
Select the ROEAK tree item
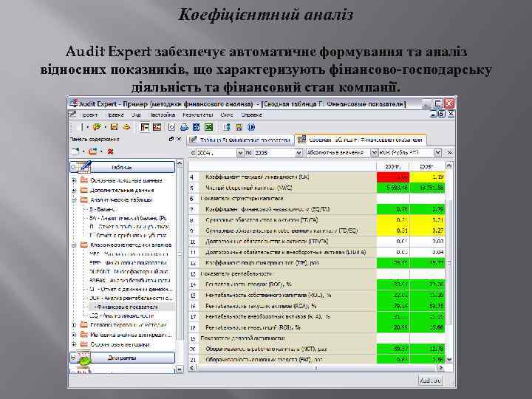coord(129,280)
